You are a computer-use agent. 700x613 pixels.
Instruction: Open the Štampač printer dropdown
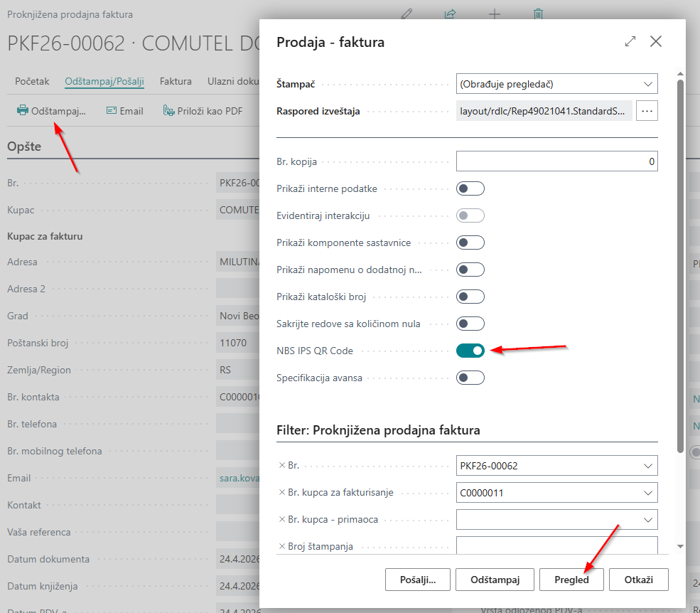coord(648,84)
